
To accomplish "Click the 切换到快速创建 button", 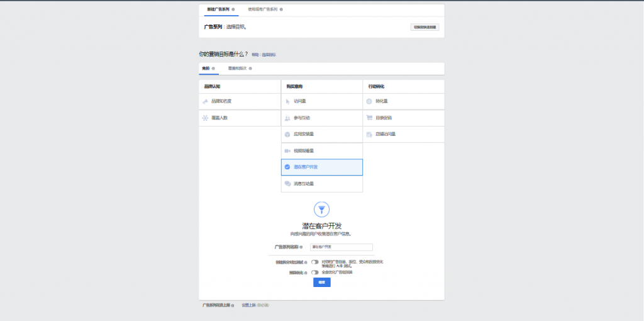I will 425,27.
